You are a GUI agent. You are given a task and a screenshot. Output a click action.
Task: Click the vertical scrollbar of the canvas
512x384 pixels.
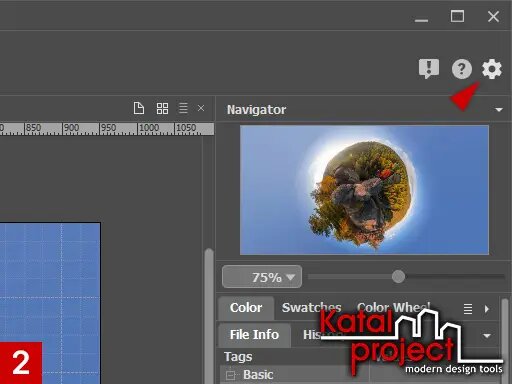pyautogui.click(x=209, y=315)
